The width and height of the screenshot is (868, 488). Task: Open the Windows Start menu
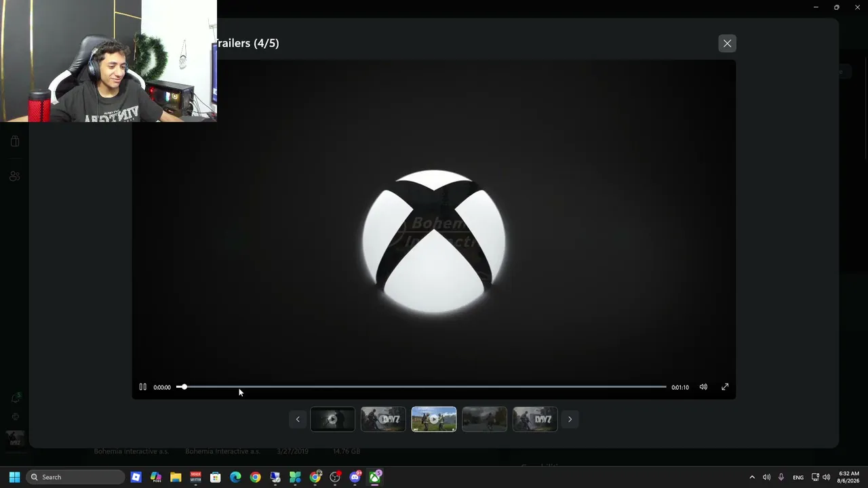coord(14,477)
